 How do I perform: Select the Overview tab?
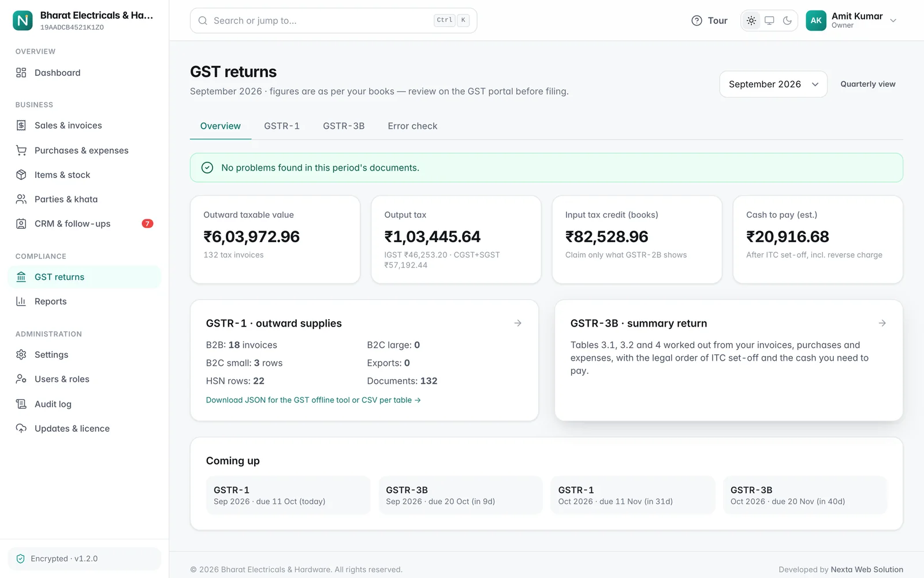click(x=221, y=126)
